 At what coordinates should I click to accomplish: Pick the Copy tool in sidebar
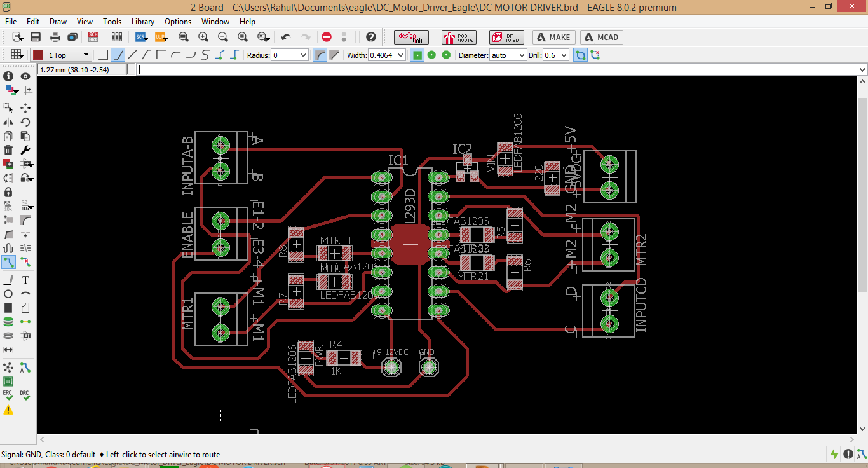coord(8,135)
